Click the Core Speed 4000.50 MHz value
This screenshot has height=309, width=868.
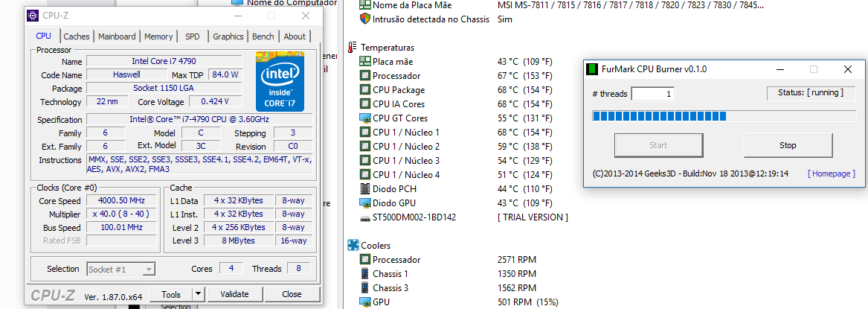tap(120, 201)
